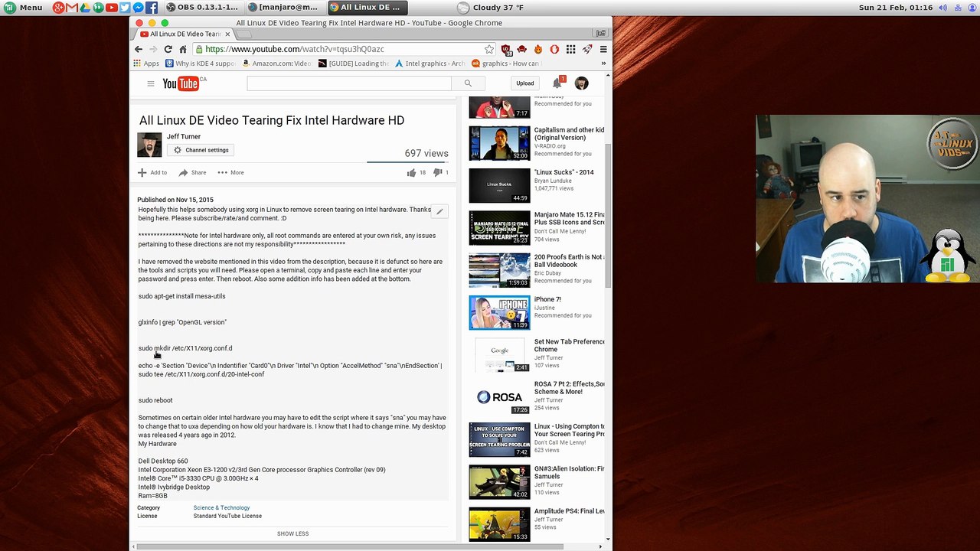
Task: Open a new browser tab
Action: (x=243, y=34)
